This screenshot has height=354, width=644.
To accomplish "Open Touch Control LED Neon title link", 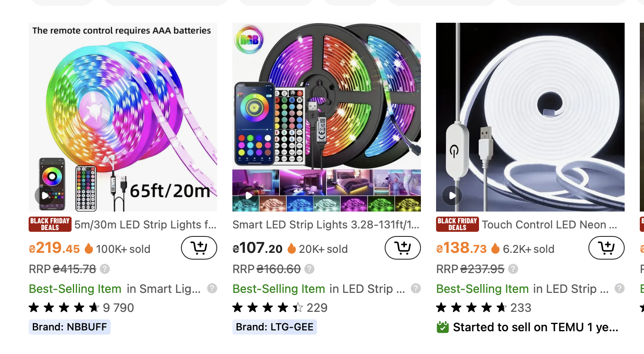I will pyautogui.click(x=549, y=225).
